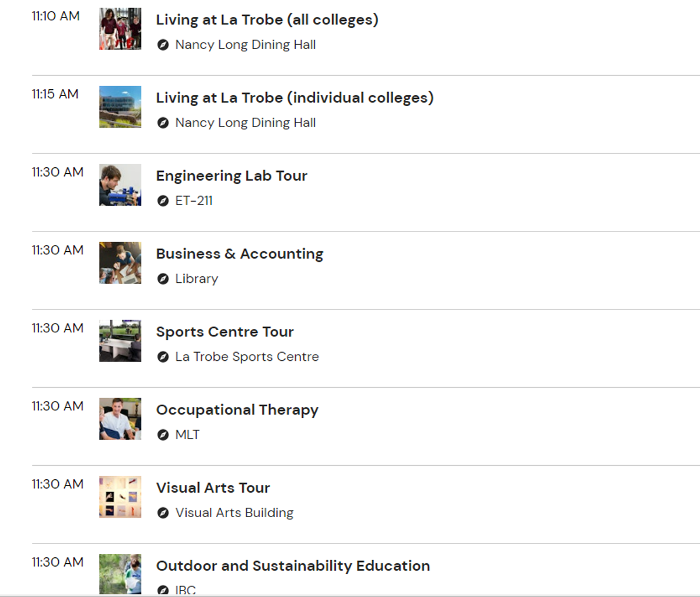
Task: View the Occupational Therapy session details
Action: pyautogui.click(x=237, y=410)
